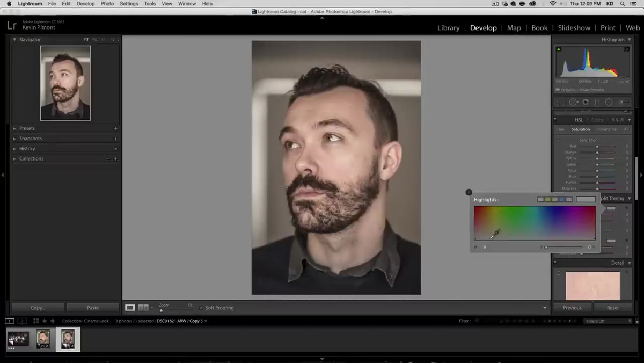The image size is (644, 363).
Task: Click the Paste button
Action: pos(93,308)
